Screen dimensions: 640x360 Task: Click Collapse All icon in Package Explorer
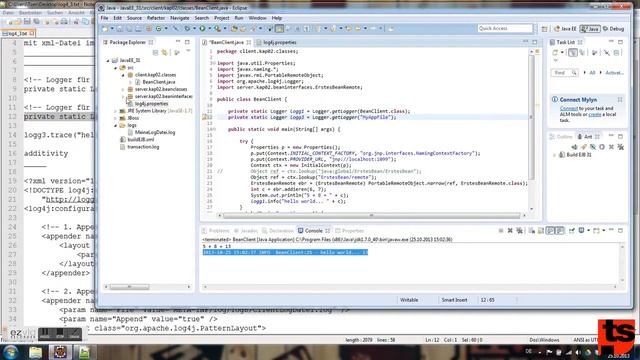[156, 52]
